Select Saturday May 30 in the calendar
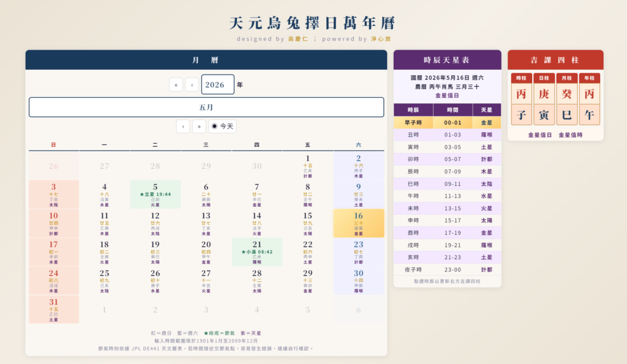The height and width of the screenshot is (364, 627). (359, 281)
